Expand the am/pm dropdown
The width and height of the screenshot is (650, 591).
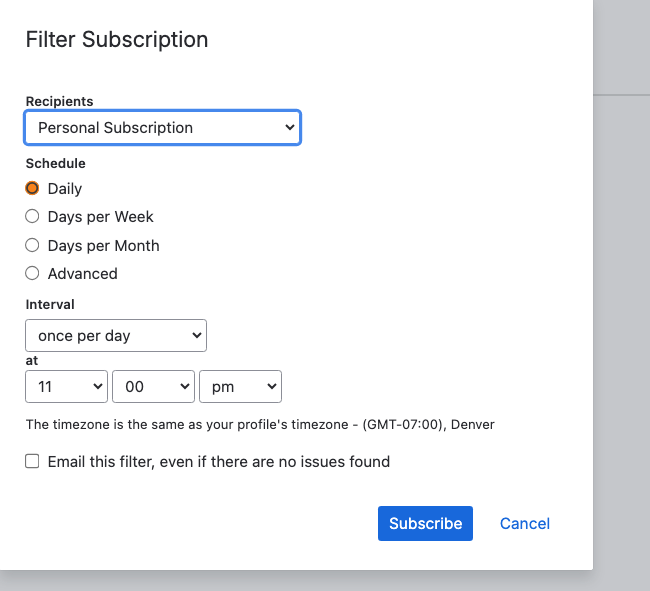click(x=240, y=386)
